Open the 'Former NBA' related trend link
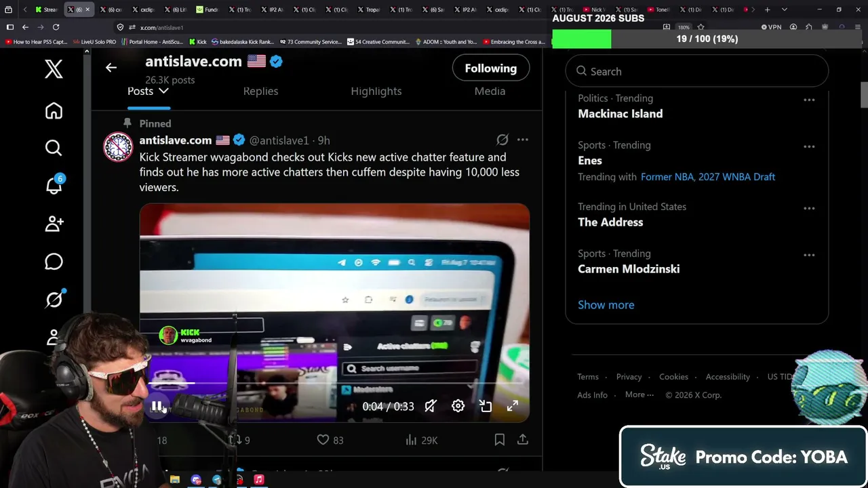Image resolution: width=868 pixels, height=488 pixels. [x=665, y=177]
